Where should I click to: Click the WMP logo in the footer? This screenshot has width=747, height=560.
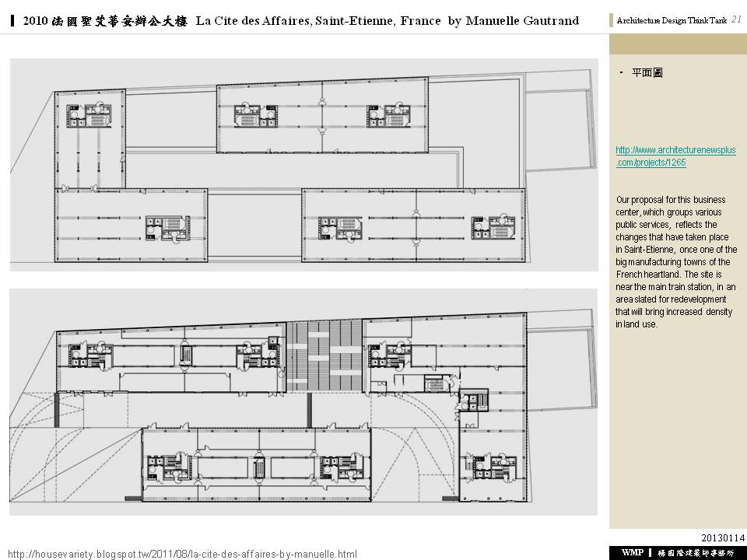(631, 552)
